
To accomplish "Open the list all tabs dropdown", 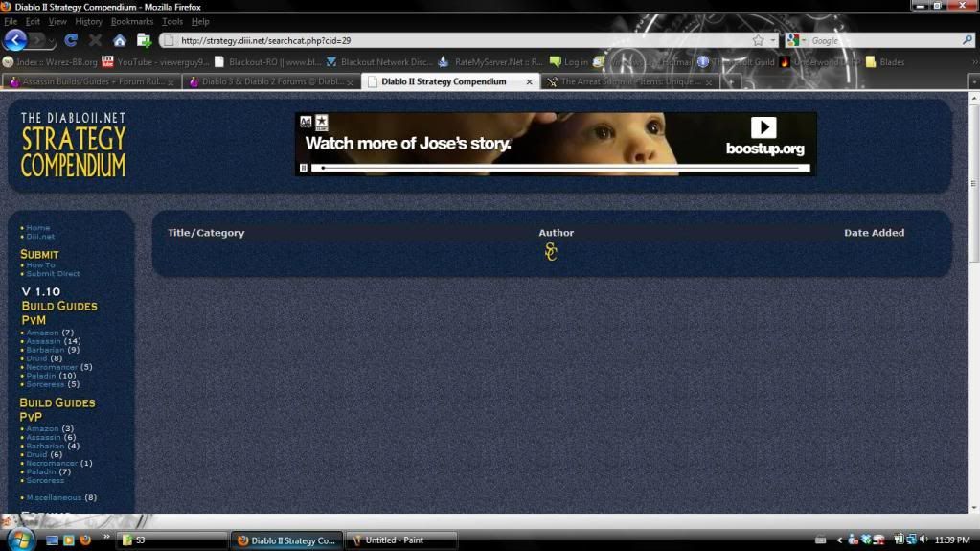I will 973,81.
